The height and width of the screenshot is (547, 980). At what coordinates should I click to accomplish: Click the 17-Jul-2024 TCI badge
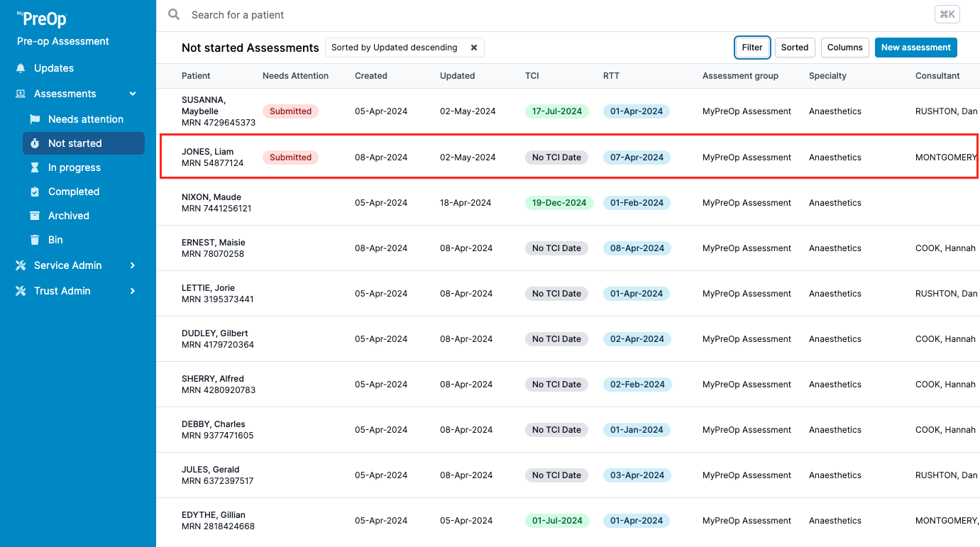(557, 111)
